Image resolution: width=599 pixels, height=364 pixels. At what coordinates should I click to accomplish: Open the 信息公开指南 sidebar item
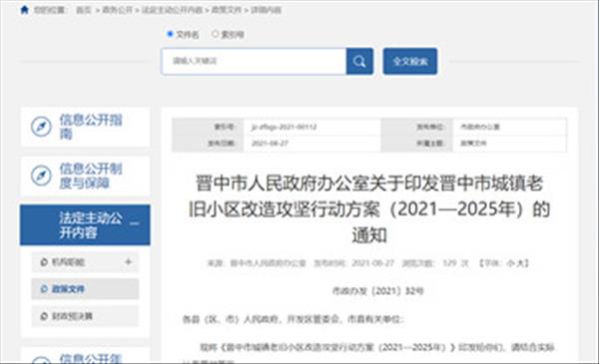click(x=85, y=127)
